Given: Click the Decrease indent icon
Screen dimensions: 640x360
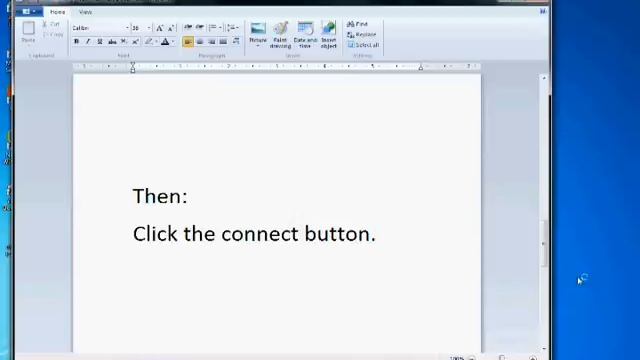Looking at the screenshot, I should pos(188,27).
